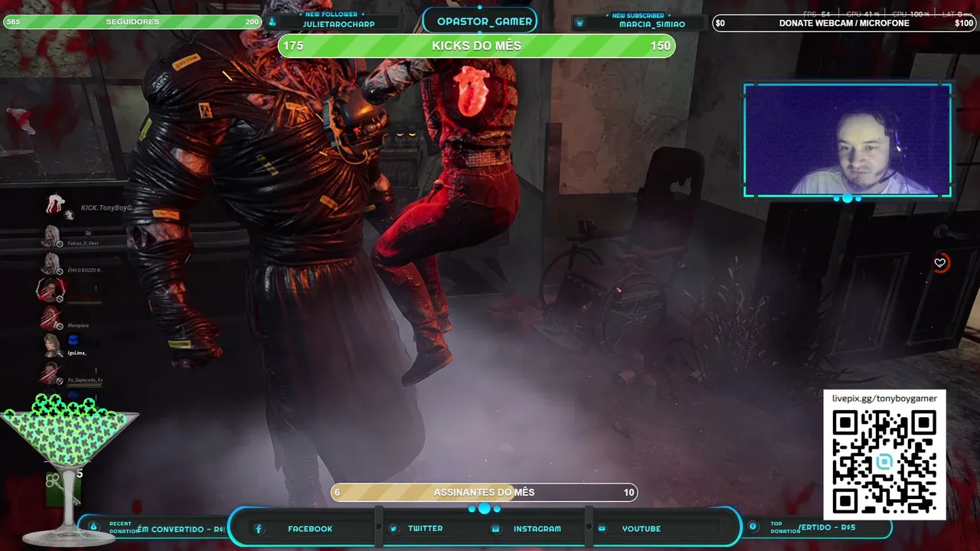Click the LivePix QR code
The height and width of the screenshot is (551, 980).
(884, 462)
